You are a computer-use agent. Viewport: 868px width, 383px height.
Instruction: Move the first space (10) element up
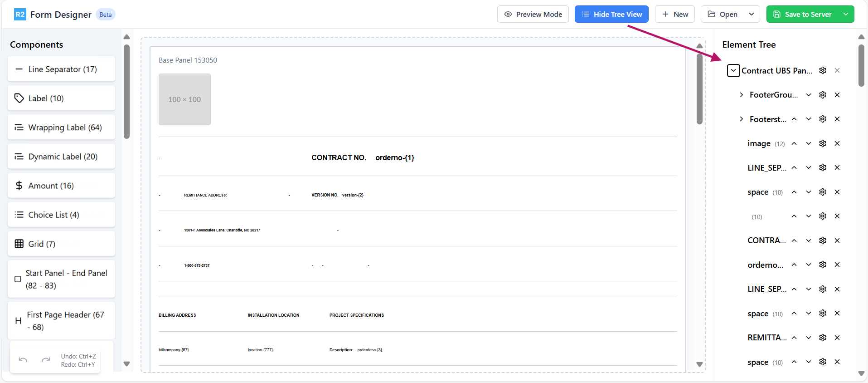pyautogui.click(x=794, y=192)
